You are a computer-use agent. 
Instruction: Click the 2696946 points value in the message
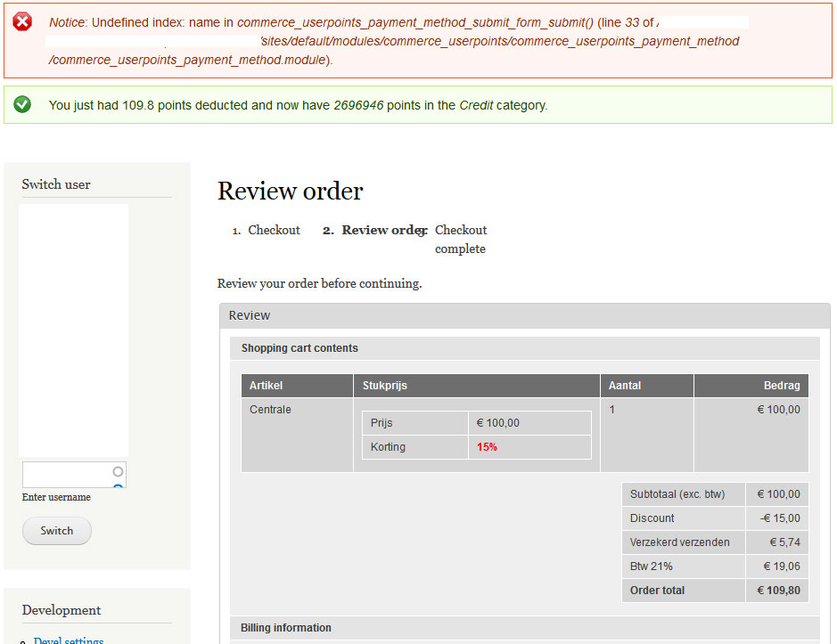(x=360, y=105)
